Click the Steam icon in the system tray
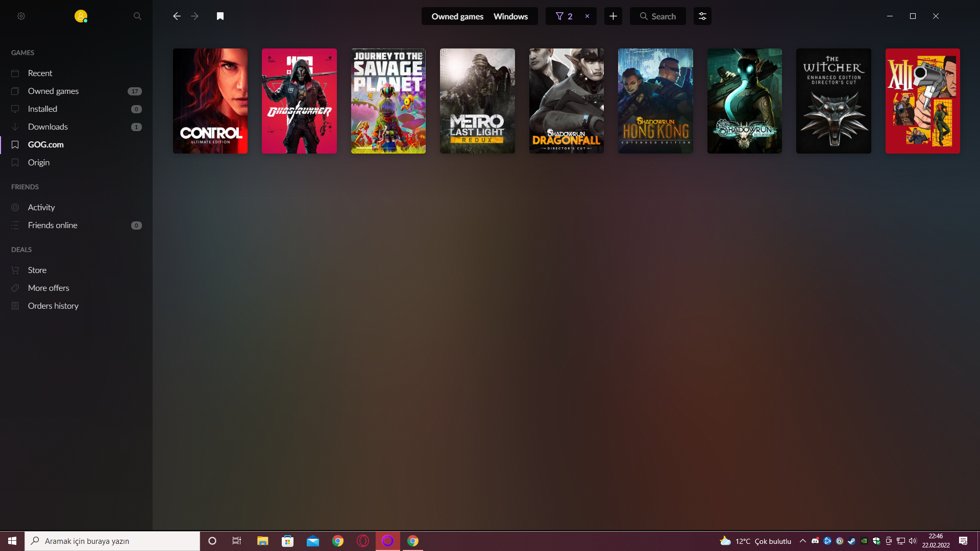980x551 pixels. point(851,541)
